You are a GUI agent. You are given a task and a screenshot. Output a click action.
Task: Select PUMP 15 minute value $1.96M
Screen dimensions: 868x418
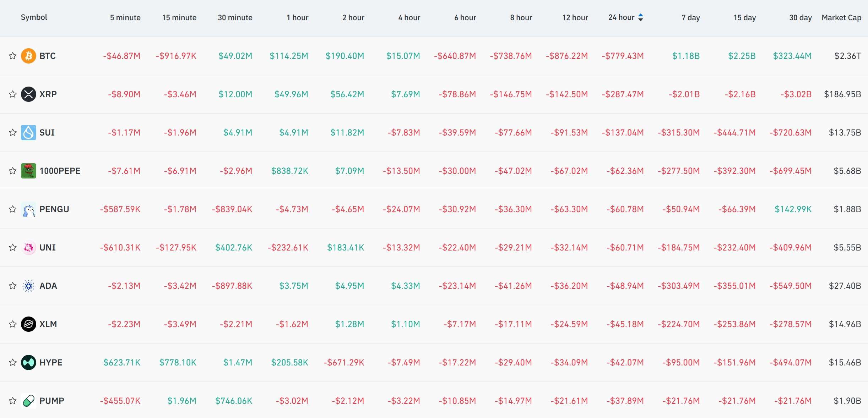coord(182,401)
